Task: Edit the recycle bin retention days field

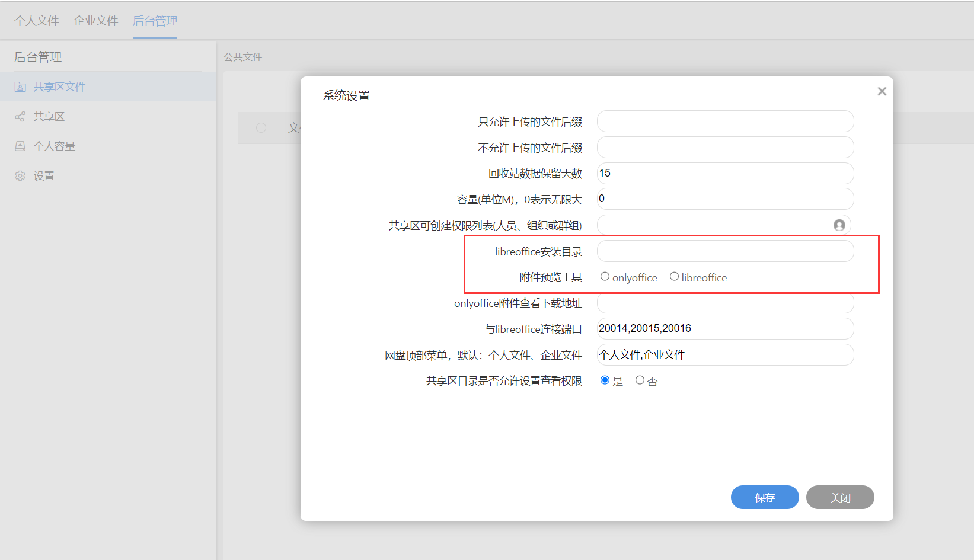Action: click(x=724, y=173)
